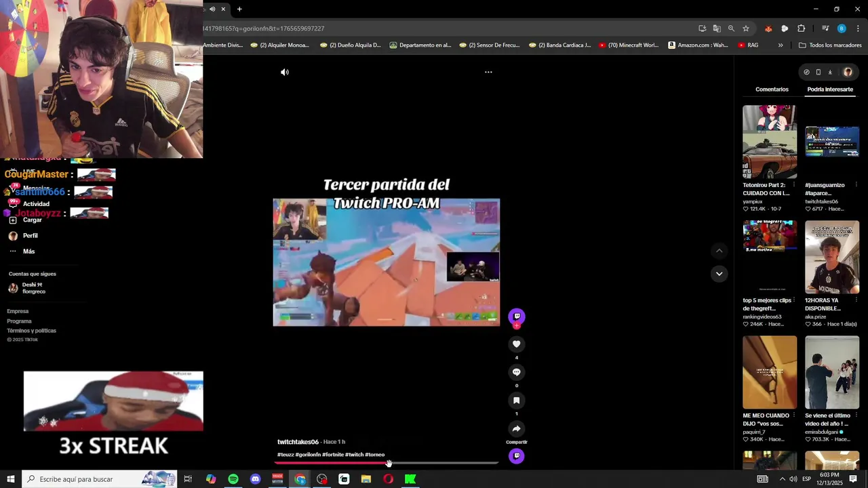Go to the previous video arrow
Viewport: 868px width, 488px height.
(x=719, y=251)
